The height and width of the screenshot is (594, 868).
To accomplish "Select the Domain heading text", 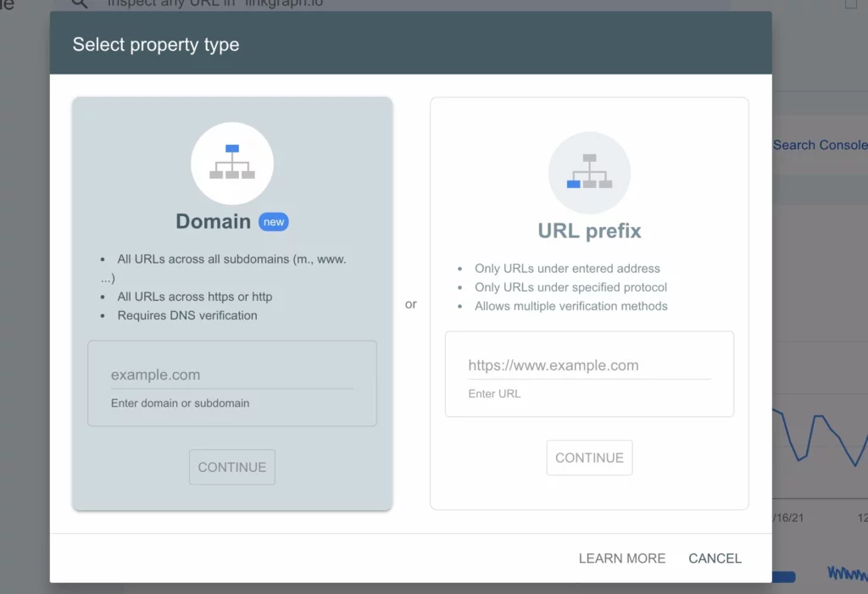I will 213,222.
